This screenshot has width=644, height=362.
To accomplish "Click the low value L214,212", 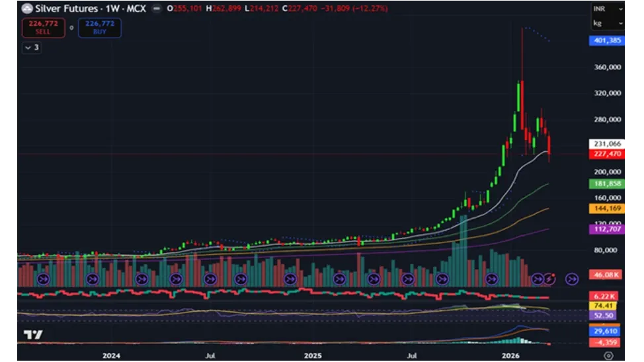I will point(262,8).
